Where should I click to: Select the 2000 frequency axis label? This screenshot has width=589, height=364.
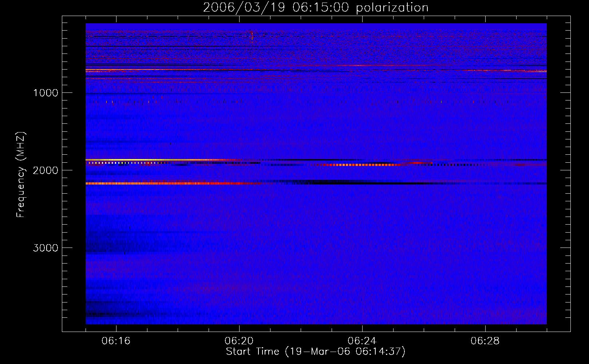[46, 170]
